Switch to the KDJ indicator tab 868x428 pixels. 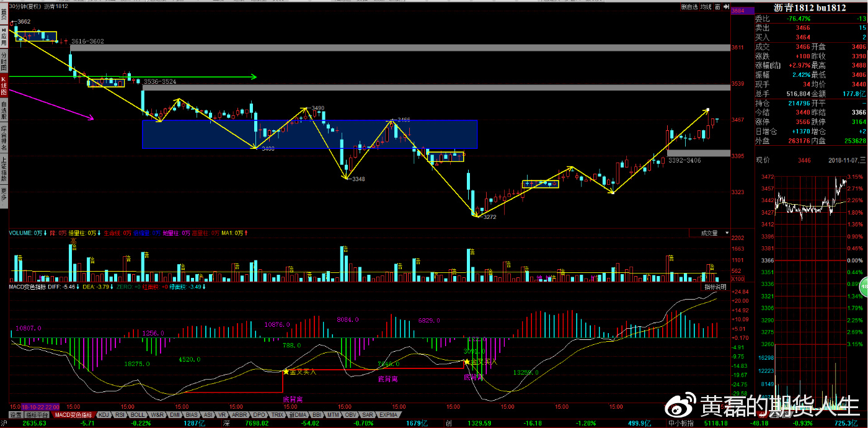pos(104,414)
